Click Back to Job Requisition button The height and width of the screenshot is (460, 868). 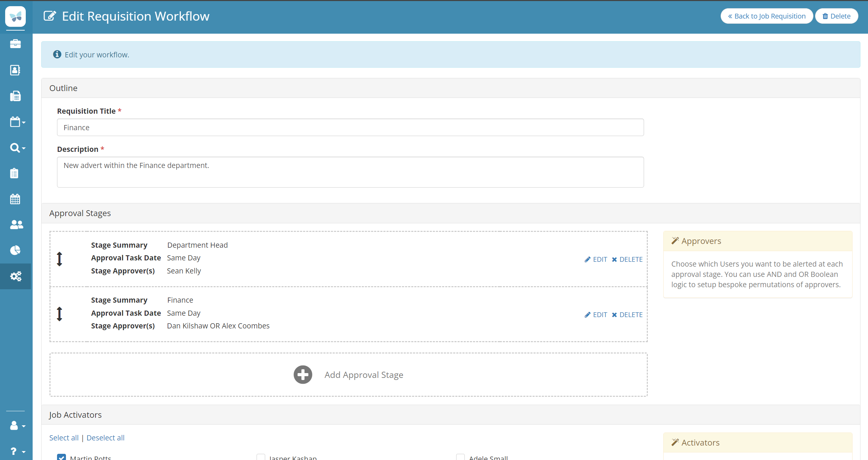point(767,16)
